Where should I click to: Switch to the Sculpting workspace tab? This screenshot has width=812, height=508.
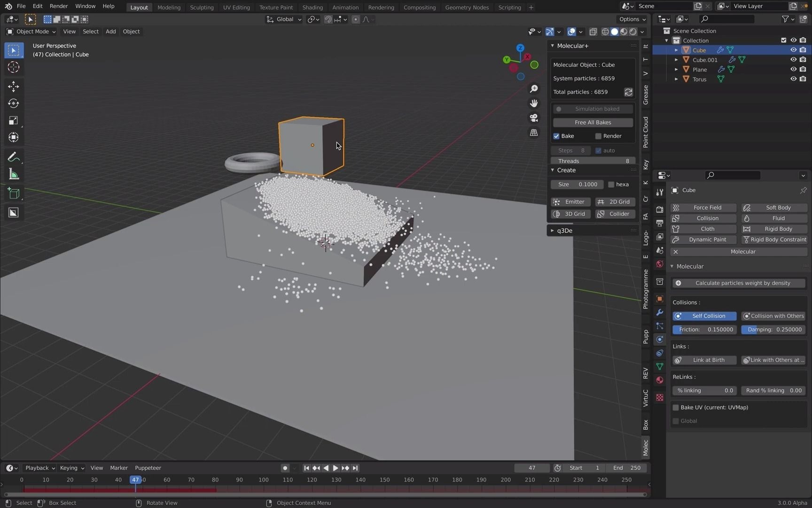[202, 7]
